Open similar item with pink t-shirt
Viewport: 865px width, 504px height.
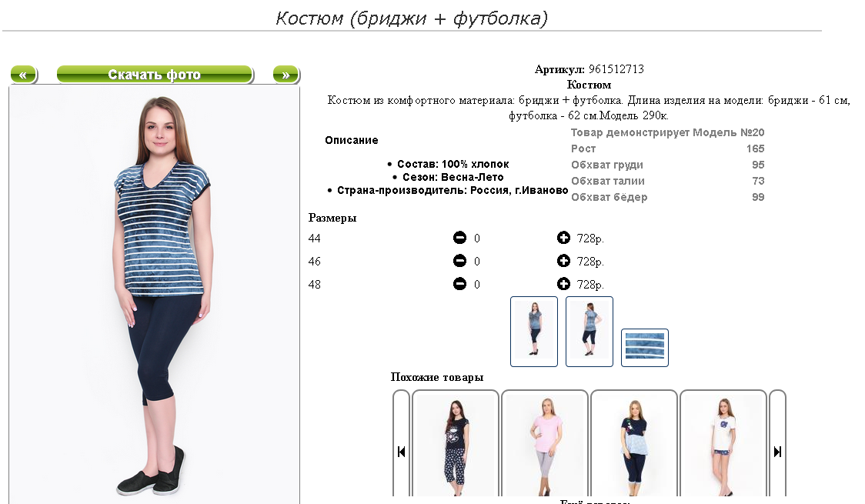[x=545, y=444]
